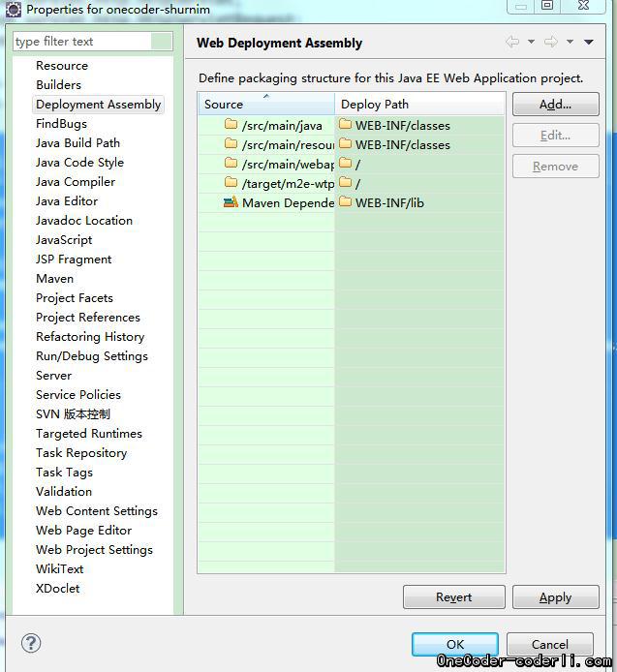This screenshot has height=672, width=617.
Task: Click the Deploy Path column header
Action: pos(418,105)
